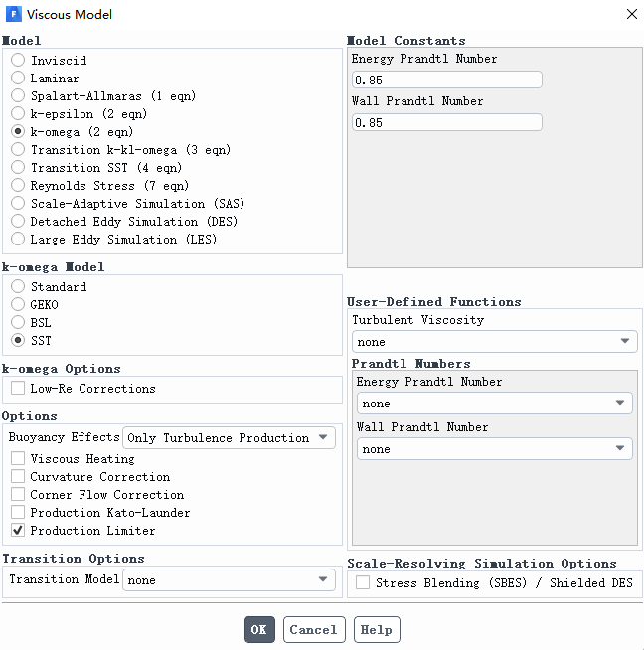Expand the Transition Model dropdown
The width and height of the screenshot is (644, 650).
229,580
